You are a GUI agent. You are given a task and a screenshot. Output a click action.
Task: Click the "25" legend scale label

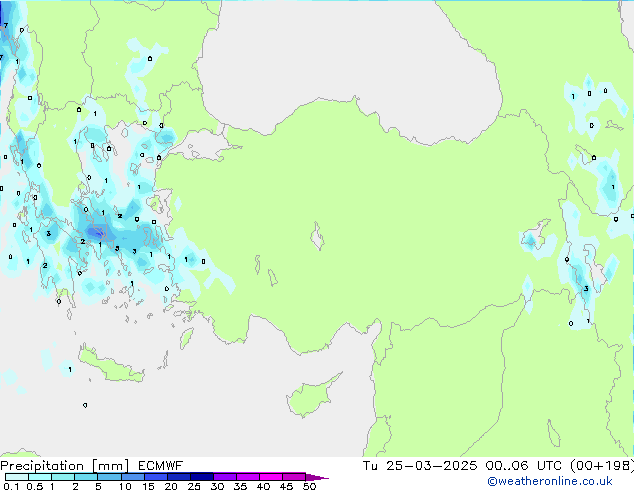(194, 486)
